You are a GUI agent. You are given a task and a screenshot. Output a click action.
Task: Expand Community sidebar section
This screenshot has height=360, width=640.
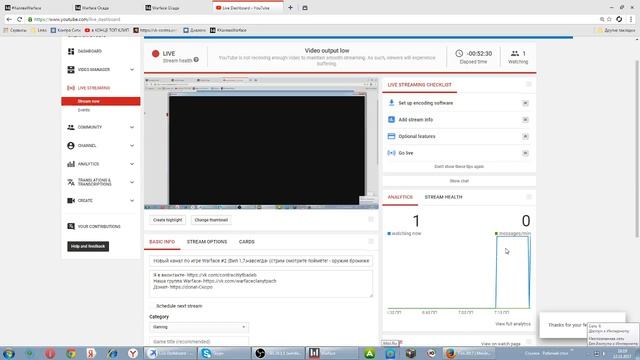132,127
